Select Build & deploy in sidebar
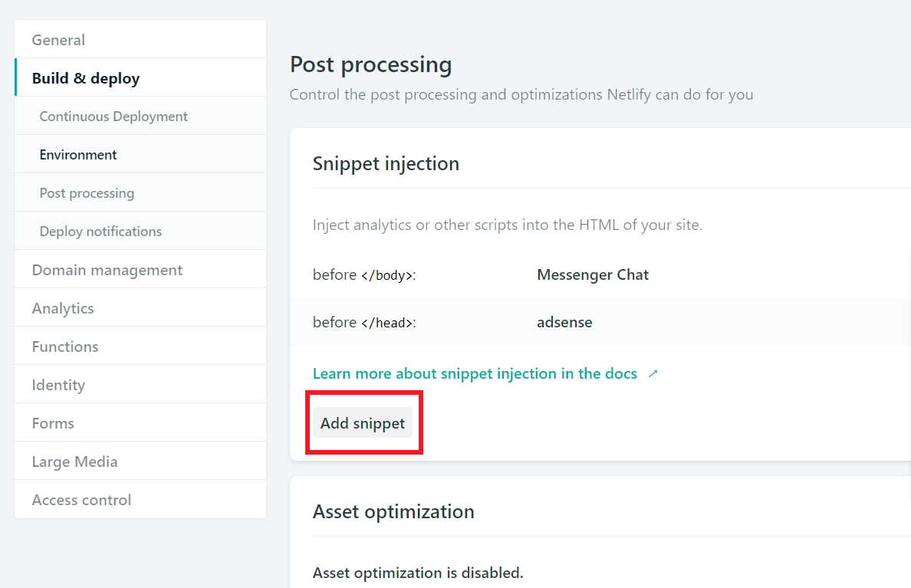 86,78
